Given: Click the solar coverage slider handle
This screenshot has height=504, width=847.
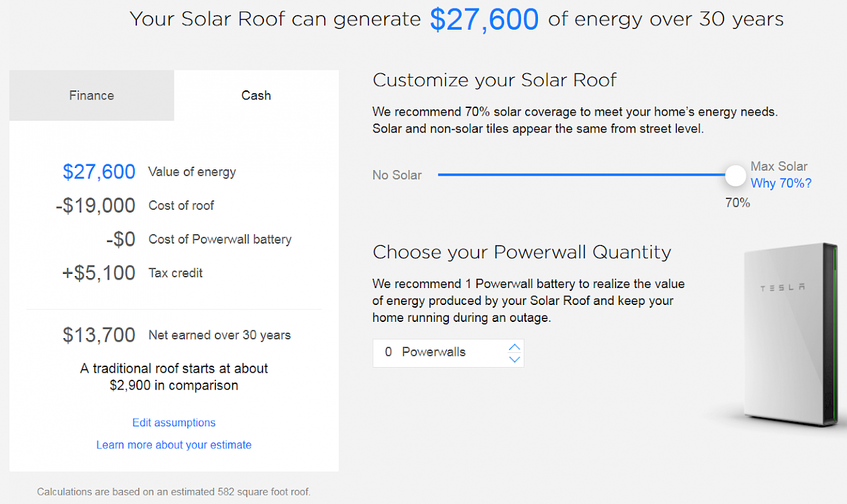Looking at the screenshot, I should pos(735,175).
